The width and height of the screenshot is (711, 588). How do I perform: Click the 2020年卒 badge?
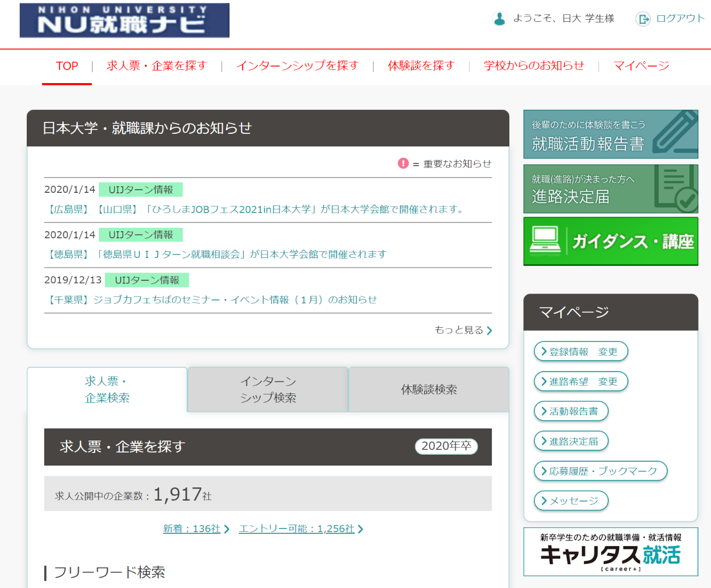click(446, 446)
